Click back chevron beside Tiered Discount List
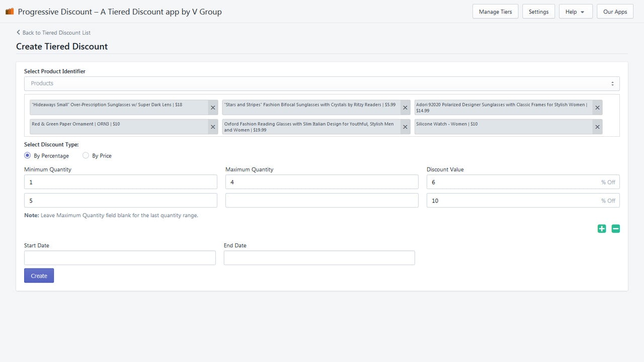 (19, 32)
